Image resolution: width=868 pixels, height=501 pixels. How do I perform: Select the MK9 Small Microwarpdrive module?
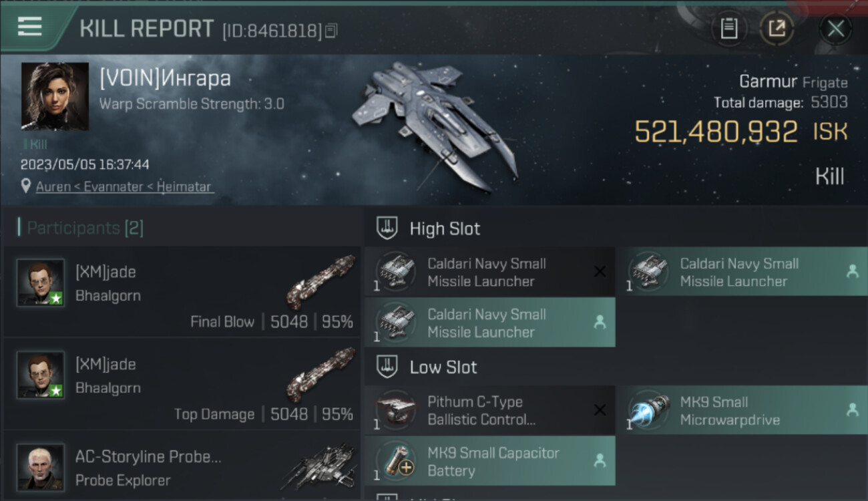click(x=741, y=411)
